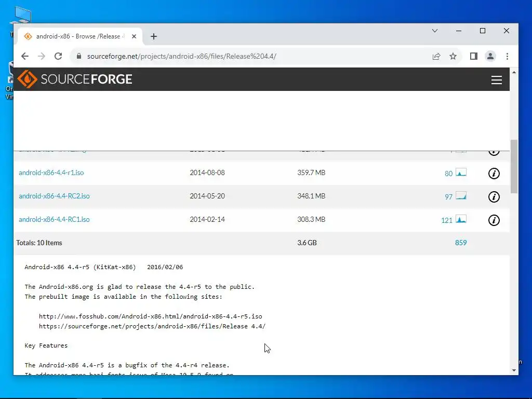
Task: Download android-x86-4.4-RC2.iso
Action: (x=54, y=196)
